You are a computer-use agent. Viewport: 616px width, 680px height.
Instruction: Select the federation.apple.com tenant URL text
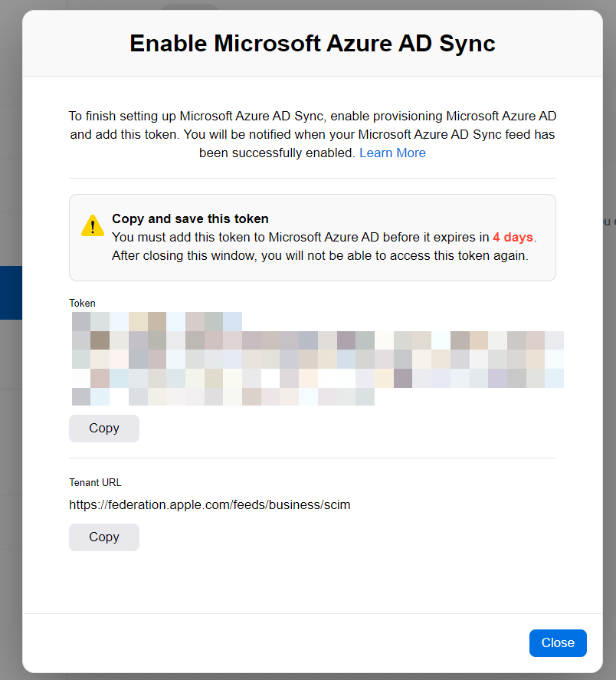(209, 504)
